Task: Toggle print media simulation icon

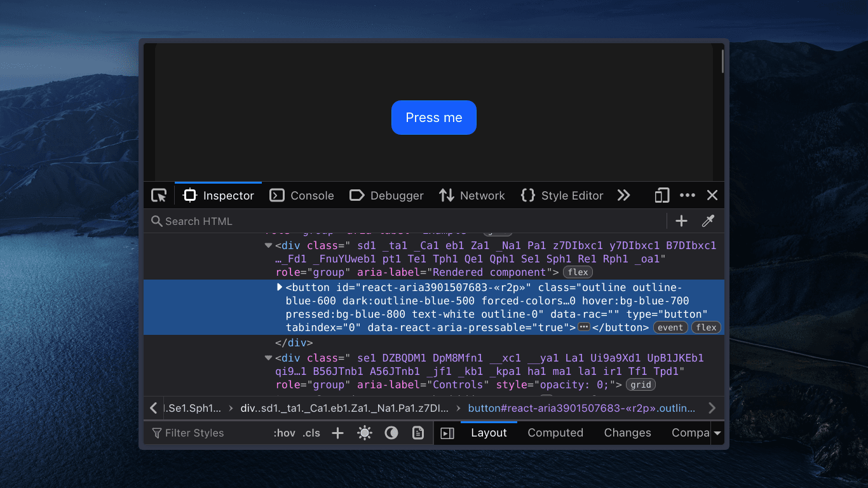Action: click(x=419, y=433)
